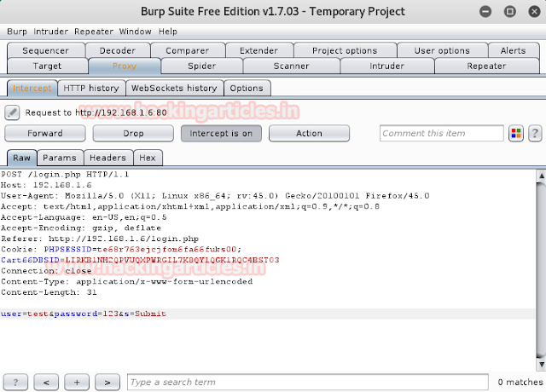Click the plus search options button

pos(77,383)
